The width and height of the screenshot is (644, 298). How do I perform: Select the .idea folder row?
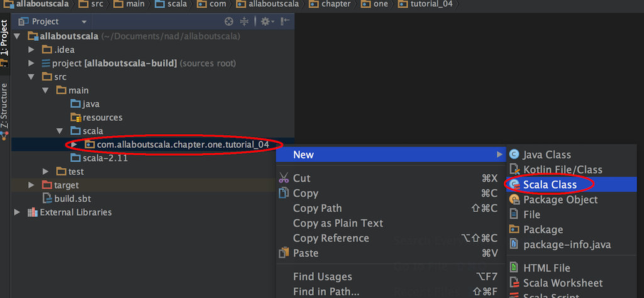(x=153, y=50)
